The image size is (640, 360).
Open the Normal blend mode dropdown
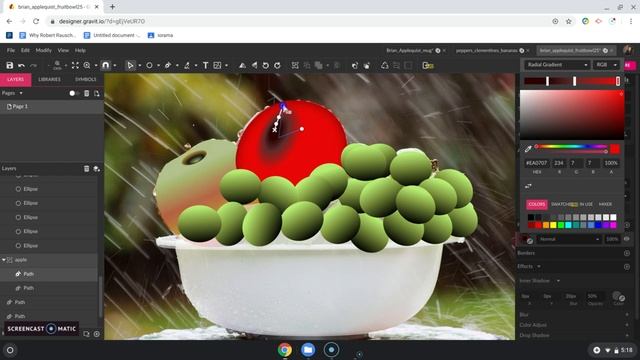(x=569, y=239)
